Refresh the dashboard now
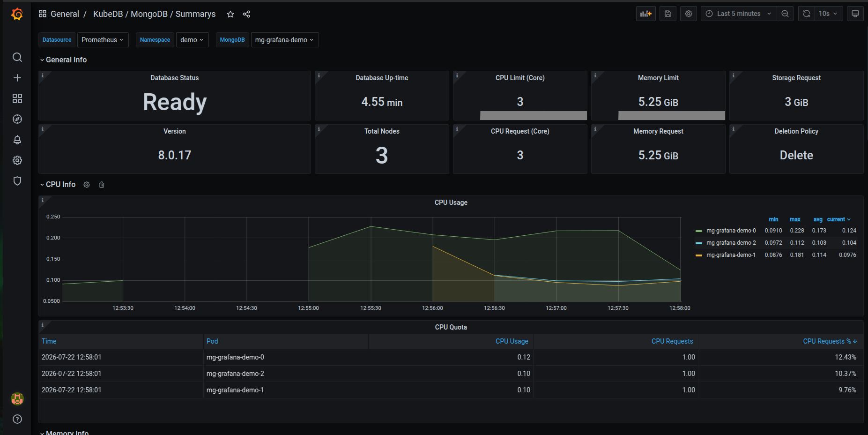 pyautogui.click(x=807, y=14)
